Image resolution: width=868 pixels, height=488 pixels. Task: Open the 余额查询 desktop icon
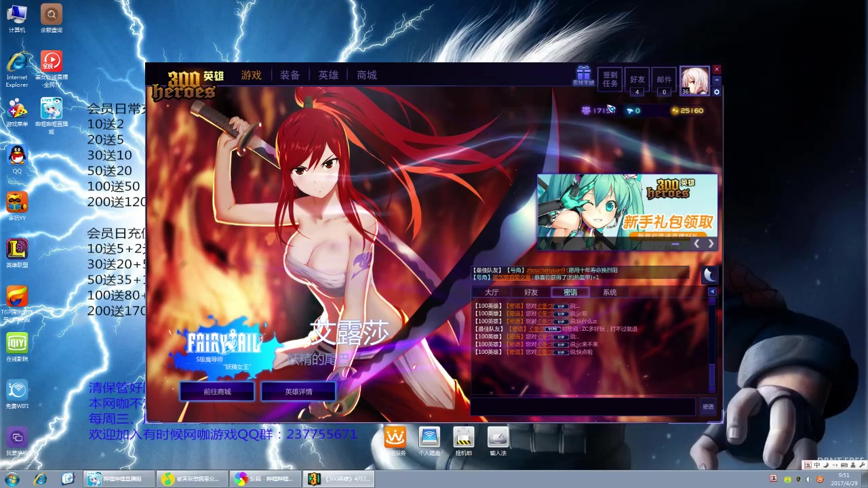pos(52,18)
